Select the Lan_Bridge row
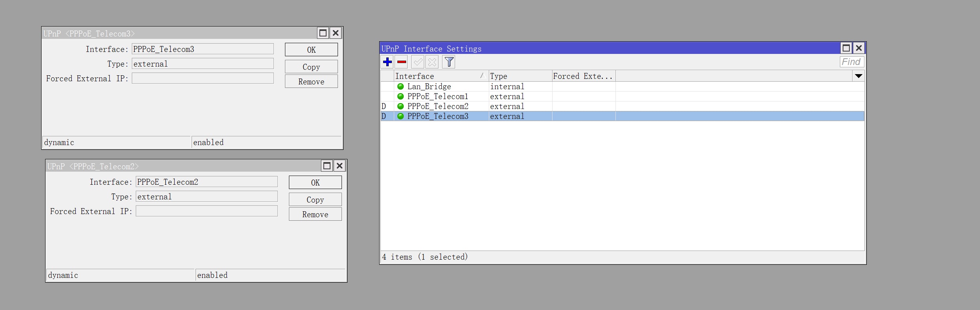Screen dimensions: 980x310 tap(622, 86)
